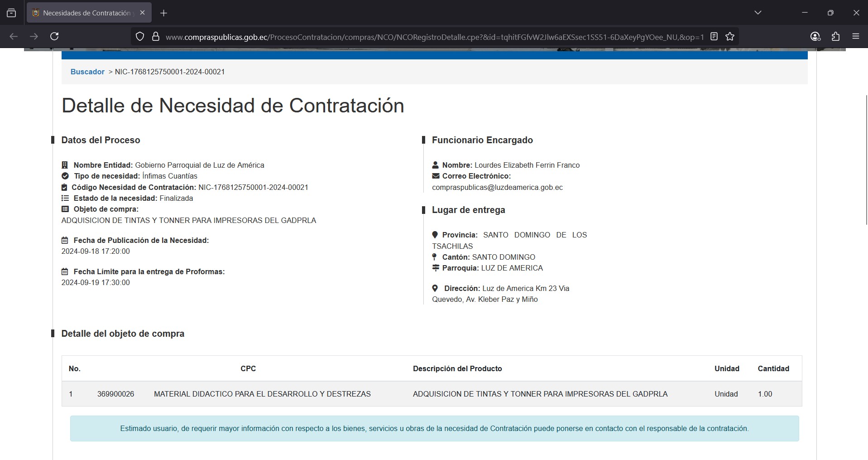Click the signpost icon beside Parroquia
The image size is (868, 460).
(436, 268)
